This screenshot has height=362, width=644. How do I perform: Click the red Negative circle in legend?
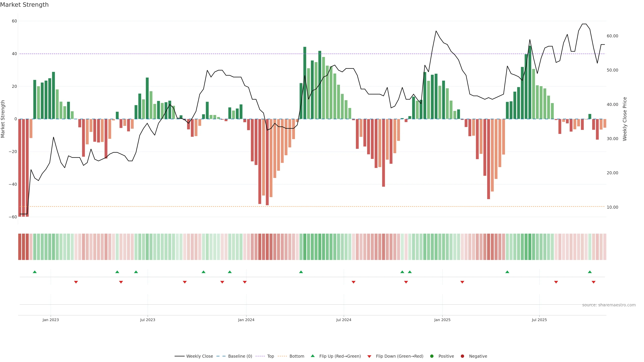pyautogui.click(x=462, y=356)
